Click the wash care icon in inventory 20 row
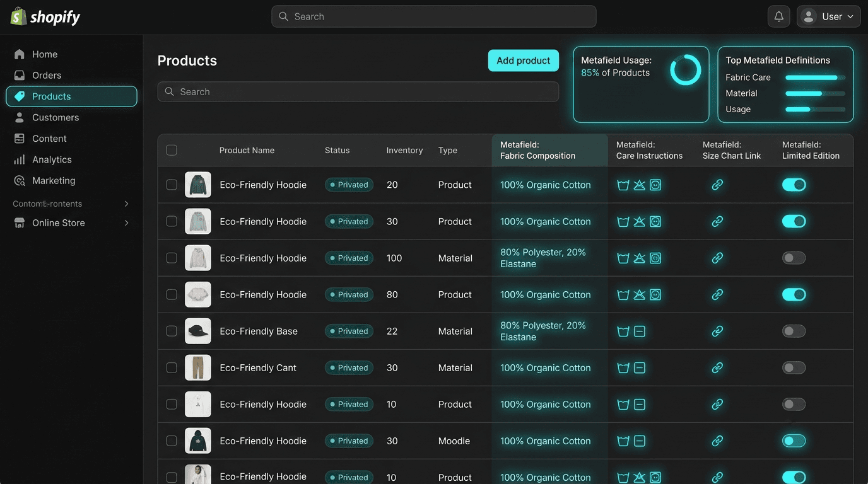 (x=623, y=185)
